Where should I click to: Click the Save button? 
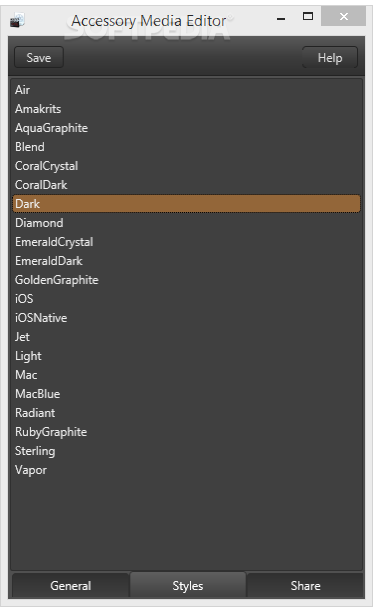39,58
